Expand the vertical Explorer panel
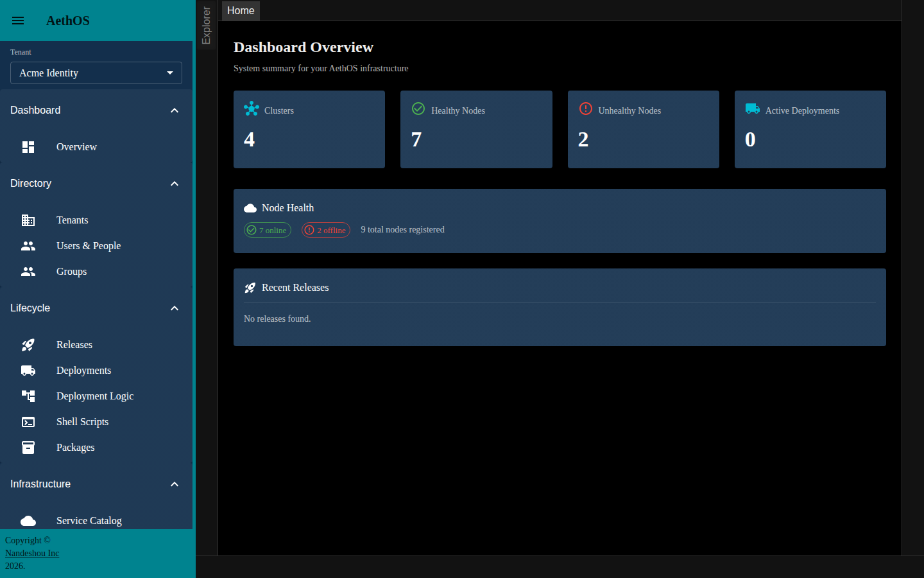Screen dimensions: 924x578 pyautogui.click(x=206, y=25)
